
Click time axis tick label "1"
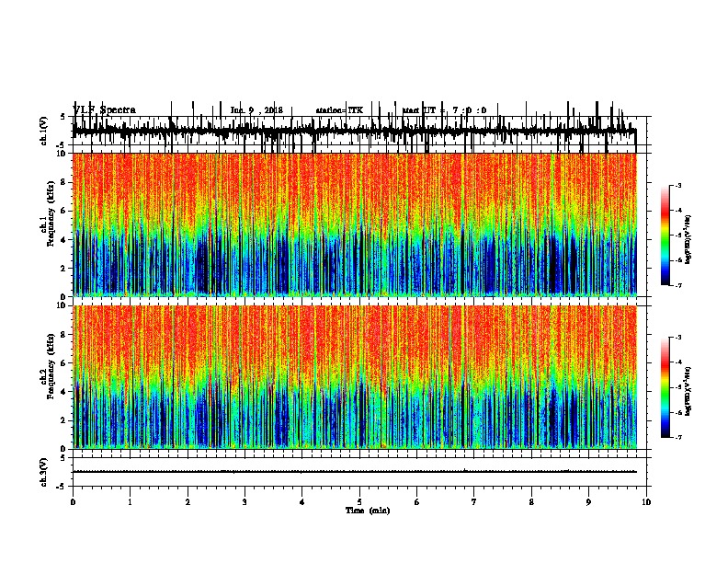[130, 502]
